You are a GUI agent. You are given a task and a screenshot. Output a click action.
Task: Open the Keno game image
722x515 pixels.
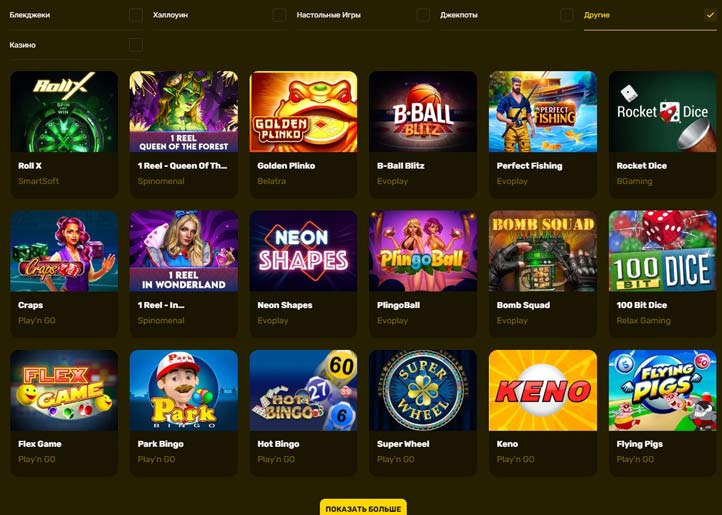point(543,391)
